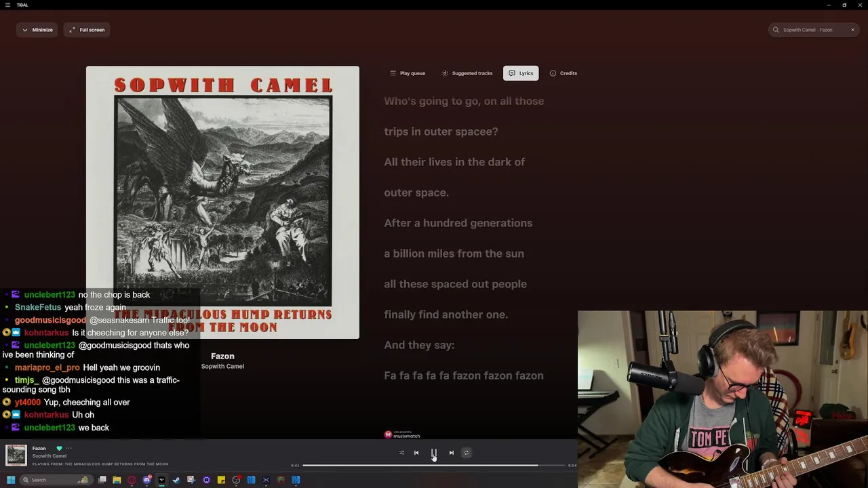
Task: Open the TIDAL hamburger menu
Action: (x=8, y=5)
